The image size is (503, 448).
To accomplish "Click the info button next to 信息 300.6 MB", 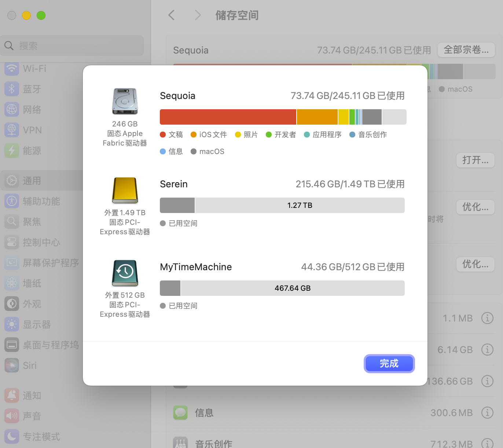I will pos(488,412).
